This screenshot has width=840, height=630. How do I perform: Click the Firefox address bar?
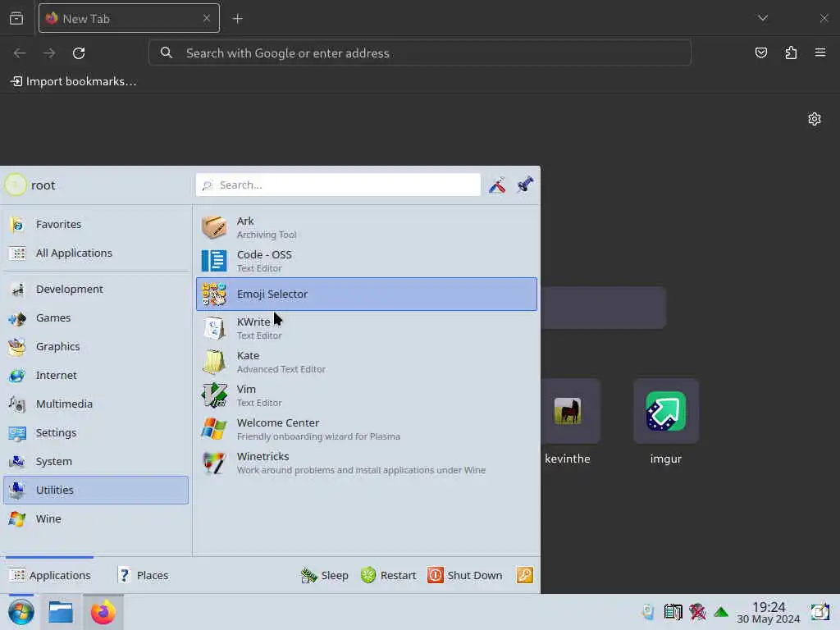click(419, 53)
